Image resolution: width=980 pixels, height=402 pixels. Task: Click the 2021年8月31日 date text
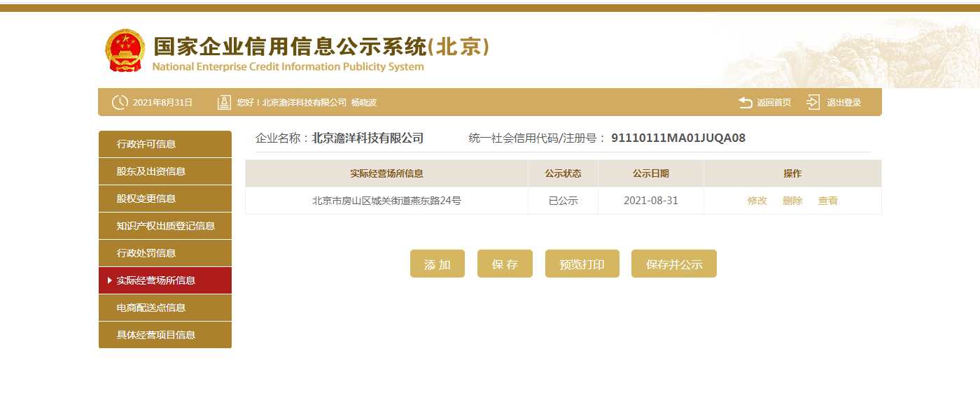(162, 102)
